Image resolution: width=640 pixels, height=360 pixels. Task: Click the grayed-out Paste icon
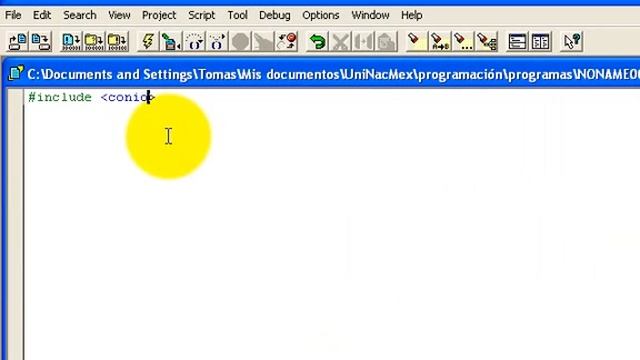387,41
